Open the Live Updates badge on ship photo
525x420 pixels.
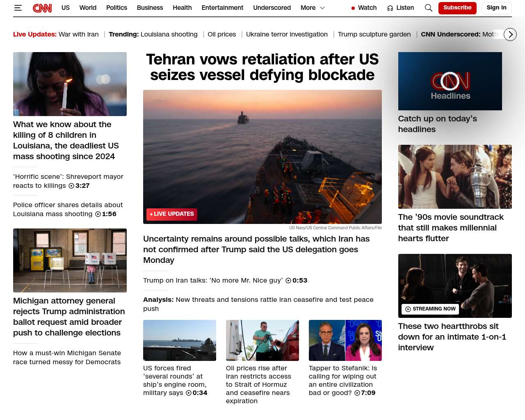pyautogui.click(x=172, y=214)
